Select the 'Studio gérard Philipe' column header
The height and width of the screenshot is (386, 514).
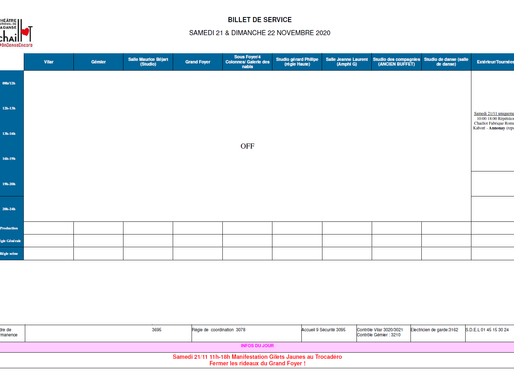coord(297,62)
